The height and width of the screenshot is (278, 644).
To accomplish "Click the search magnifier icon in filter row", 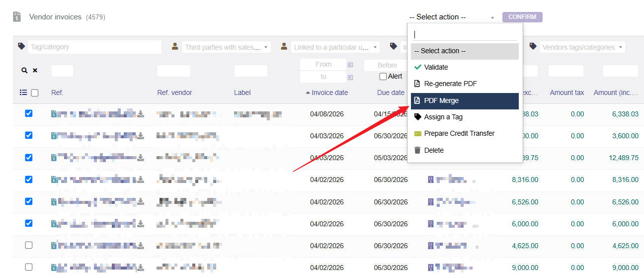I will pos(24,71).
